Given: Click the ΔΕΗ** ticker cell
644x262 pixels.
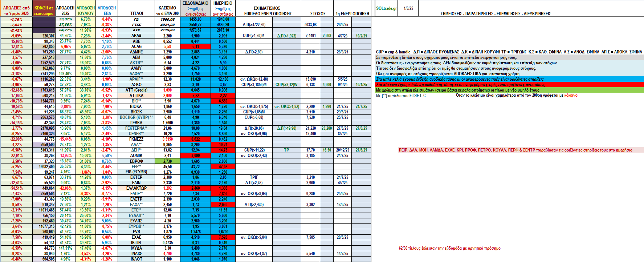Looking at the screenshot, I should pyautogui.click(x=136, y=150).
